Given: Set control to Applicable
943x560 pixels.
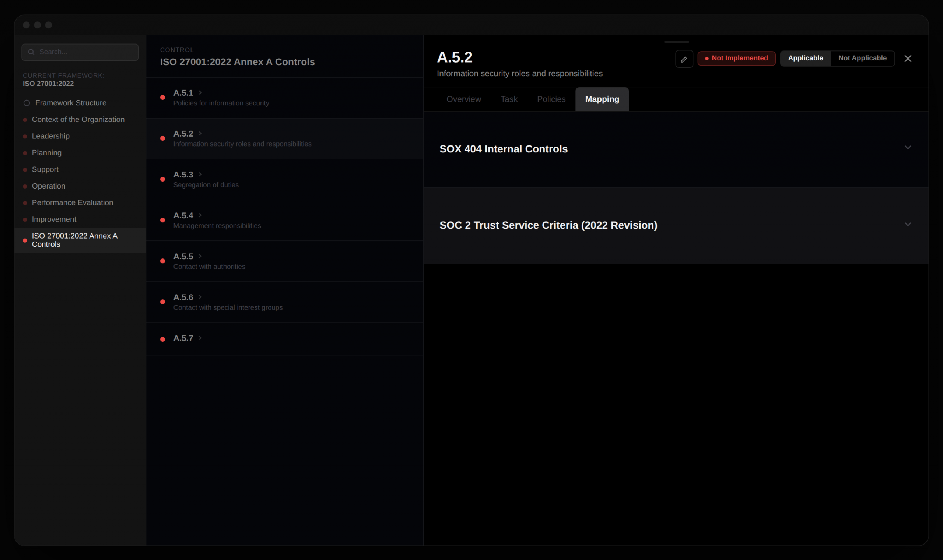Looking at the screenshot, I should [x=805, y=58].
